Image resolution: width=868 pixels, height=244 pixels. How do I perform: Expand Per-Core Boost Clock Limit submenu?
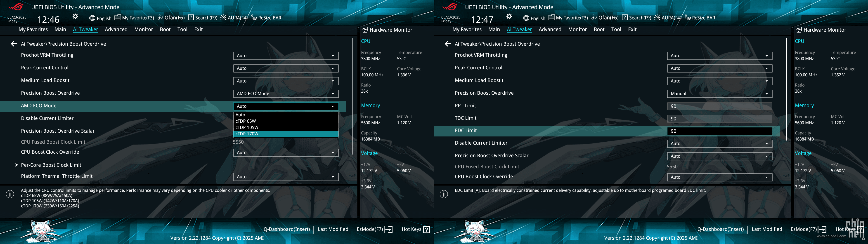pos(51,165)
